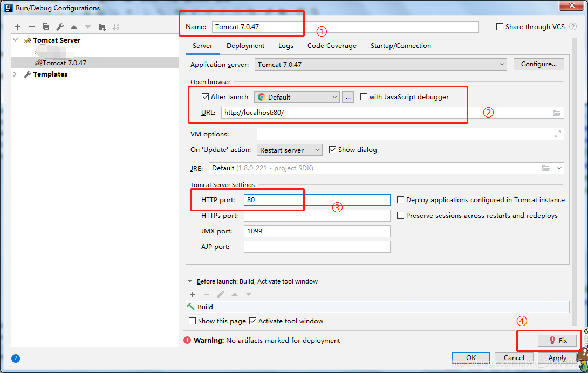Open Startup/Connection tab
The image size is (588, 373).
point(400,46)
